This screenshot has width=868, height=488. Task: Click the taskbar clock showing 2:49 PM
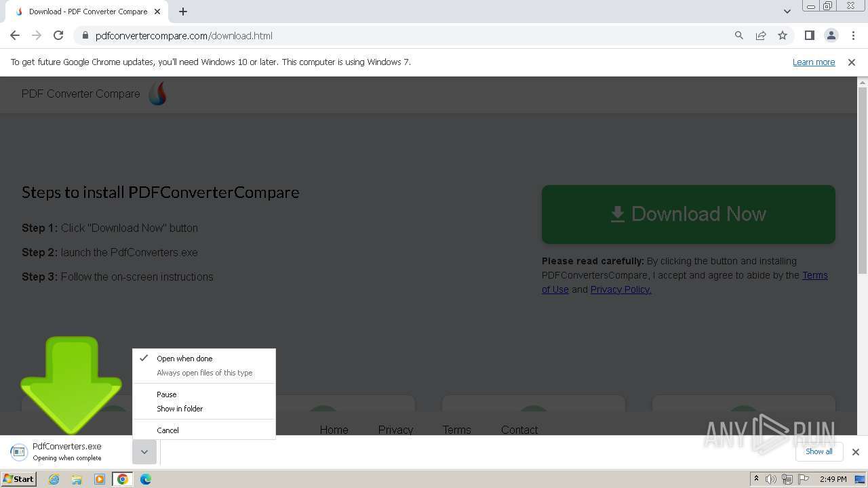pyautogui.click(x=833, y=479)
